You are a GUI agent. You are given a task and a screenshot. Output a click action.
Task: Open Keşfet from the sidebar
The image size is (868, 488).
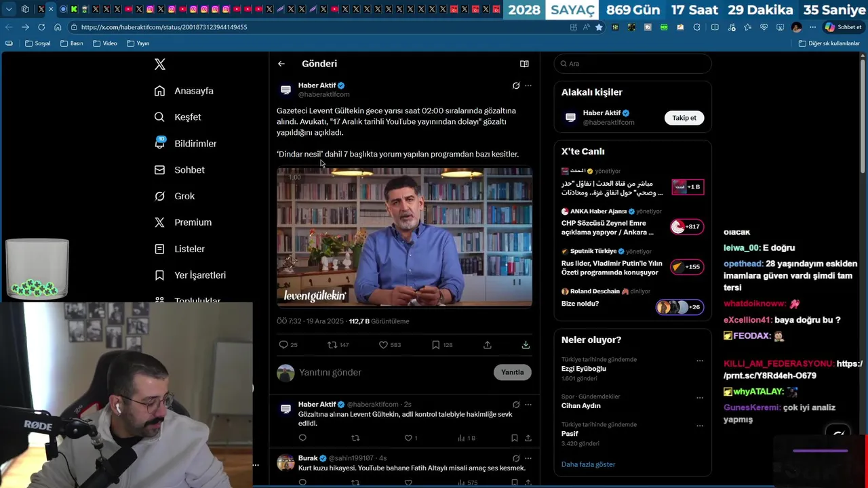coord(178,117)
